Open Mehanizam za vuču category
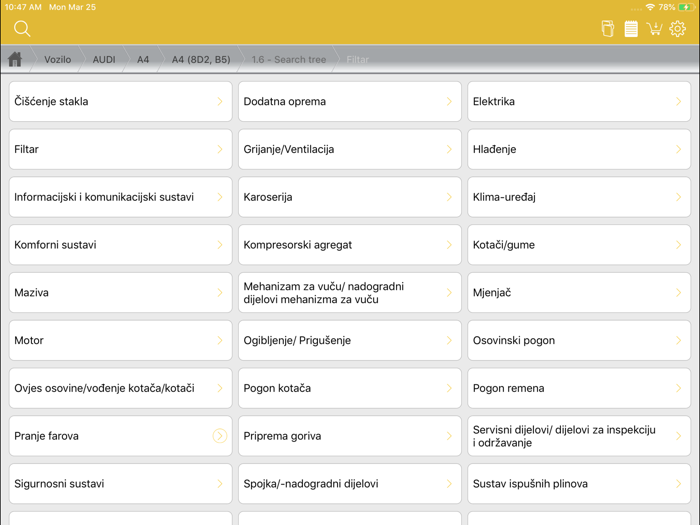The width and height of the screenshot is (700, 525). coord(350,292)
